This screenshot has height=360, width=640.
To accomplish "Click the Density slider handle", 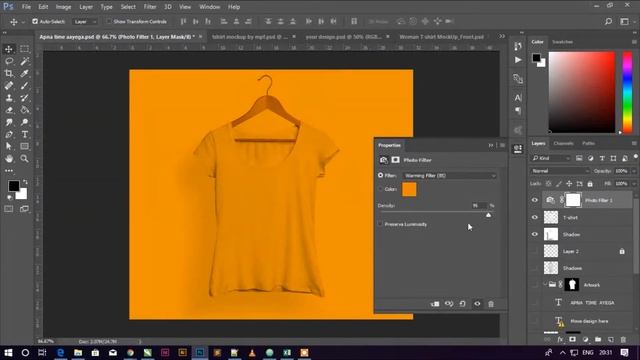I will tap(488, 215).
